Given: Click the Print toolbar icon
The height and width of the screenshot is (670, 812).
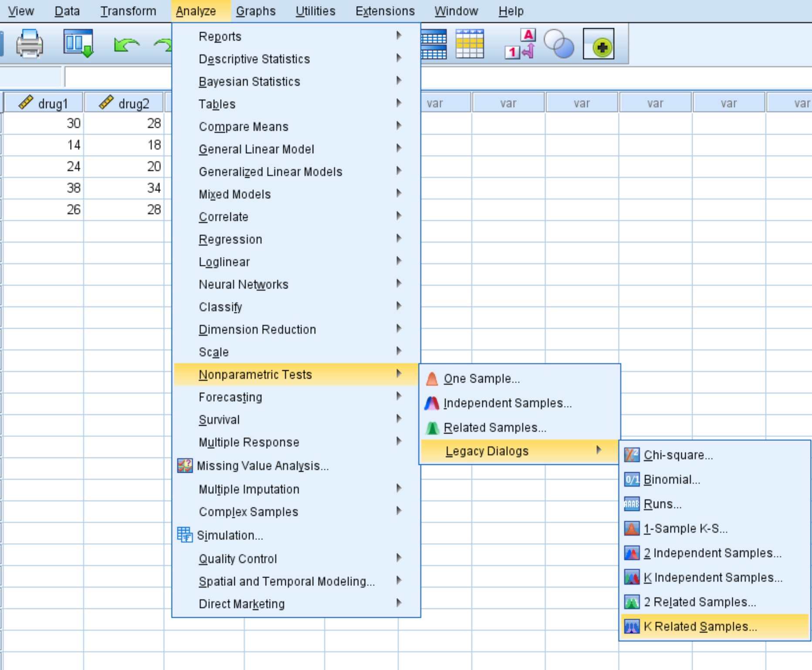Looking at the screenshot, I should pyautogui.click(x=30, y=44).
